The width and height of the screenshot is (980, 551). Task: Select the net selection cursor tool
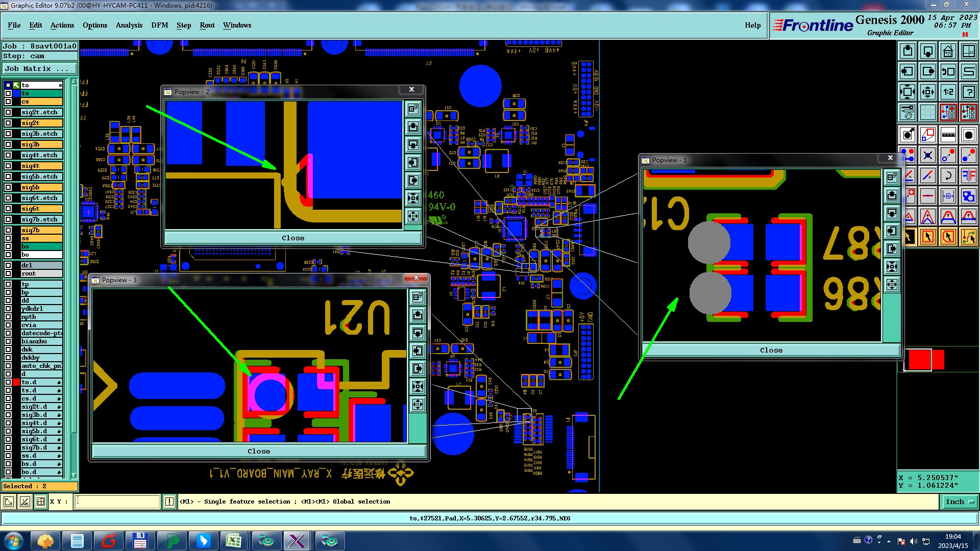coord(968,237)
